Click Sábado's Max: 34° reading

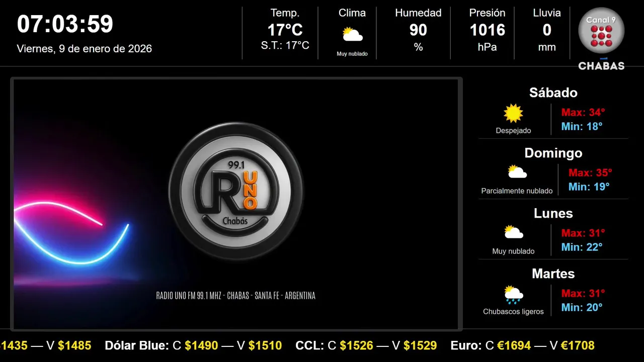pyautogui.click(x=583, y=112)
